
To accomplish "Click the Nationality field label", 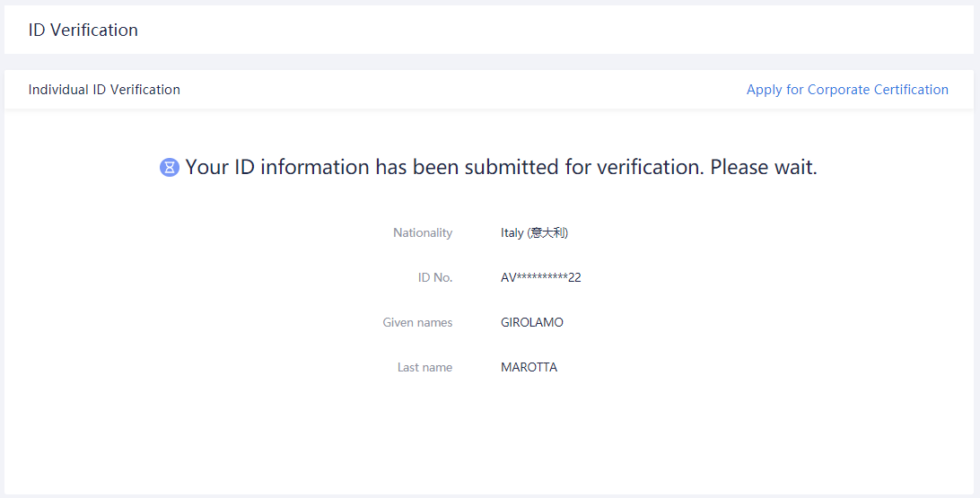I will click(423, 232).
